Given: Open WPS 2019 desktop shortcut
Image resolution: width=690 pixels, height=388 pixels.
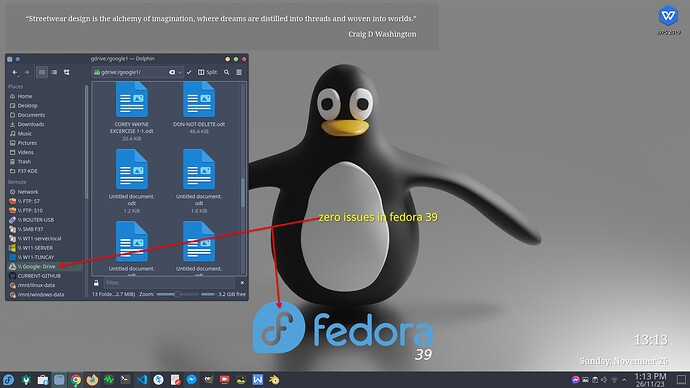Looking at the screenshot, I should coord(668,20).
